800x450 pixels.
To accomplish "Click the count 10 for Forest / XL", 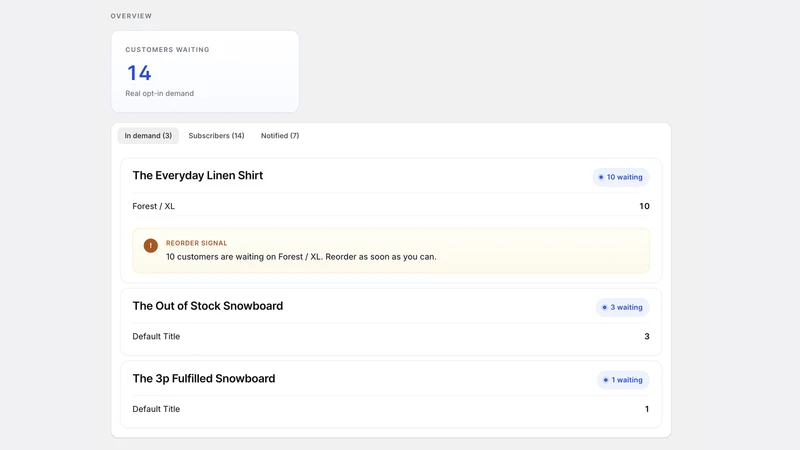I will point(644,206).
